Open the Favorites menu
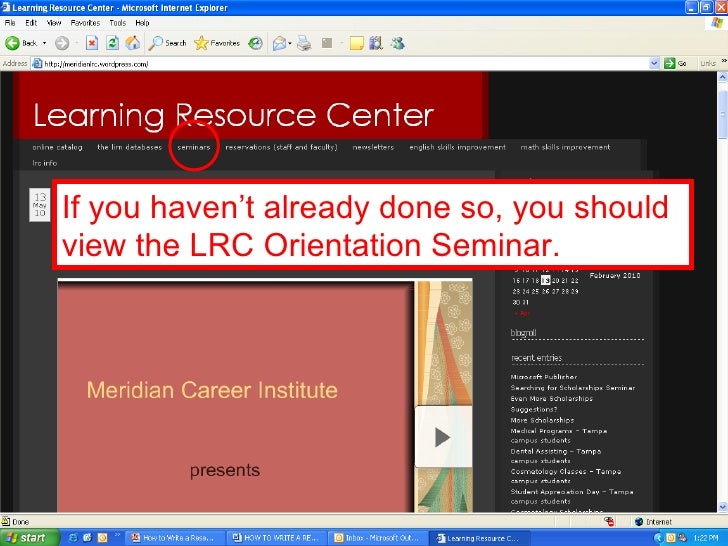The height and width of the screenshot is (546, 728). 85,23
